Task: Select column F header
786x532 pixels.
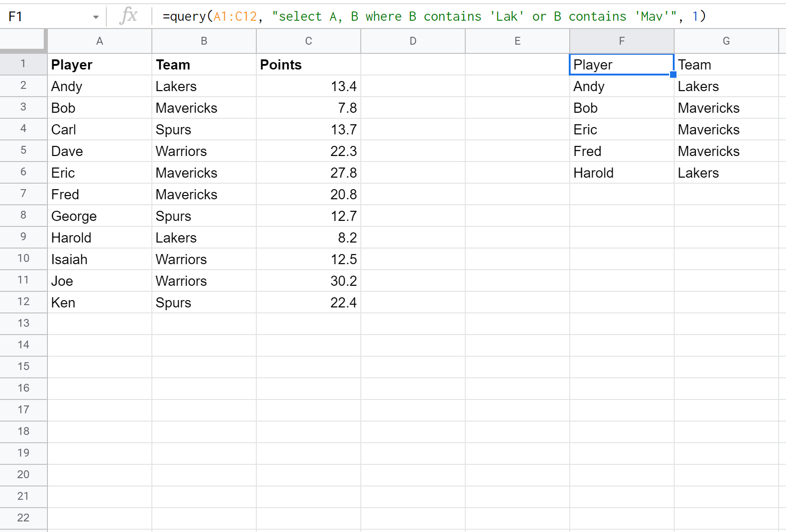Action: (622, 41)
